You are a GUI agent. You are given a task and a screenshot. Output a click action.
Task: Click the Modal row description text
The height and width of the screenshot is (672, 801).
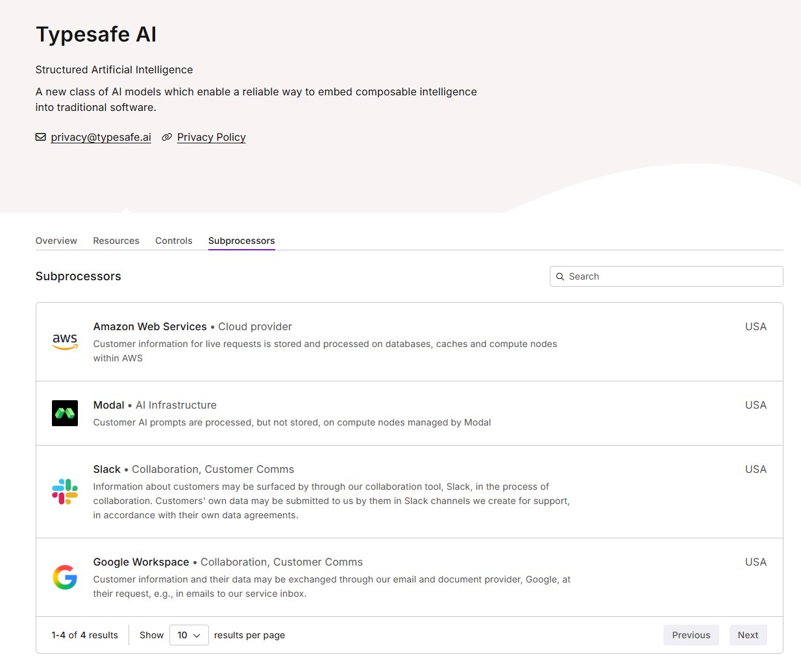[x=292, y=422]
